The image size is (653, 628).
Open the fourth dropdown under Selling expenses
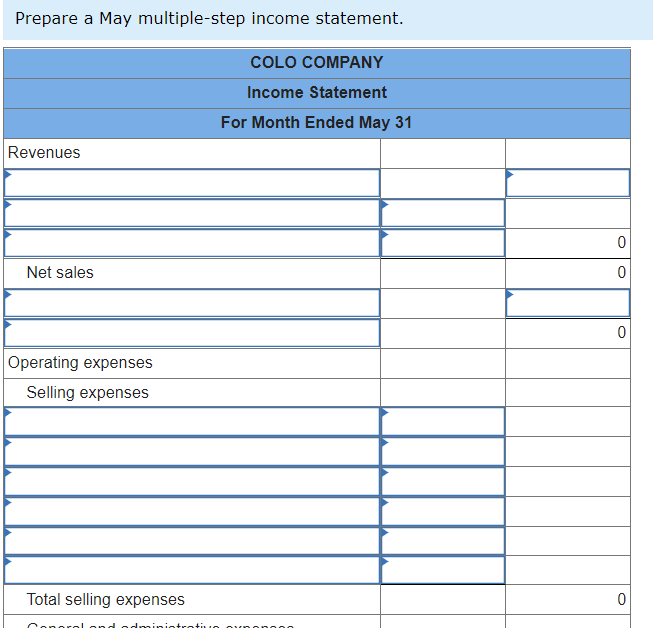click(x=192, y=511)
